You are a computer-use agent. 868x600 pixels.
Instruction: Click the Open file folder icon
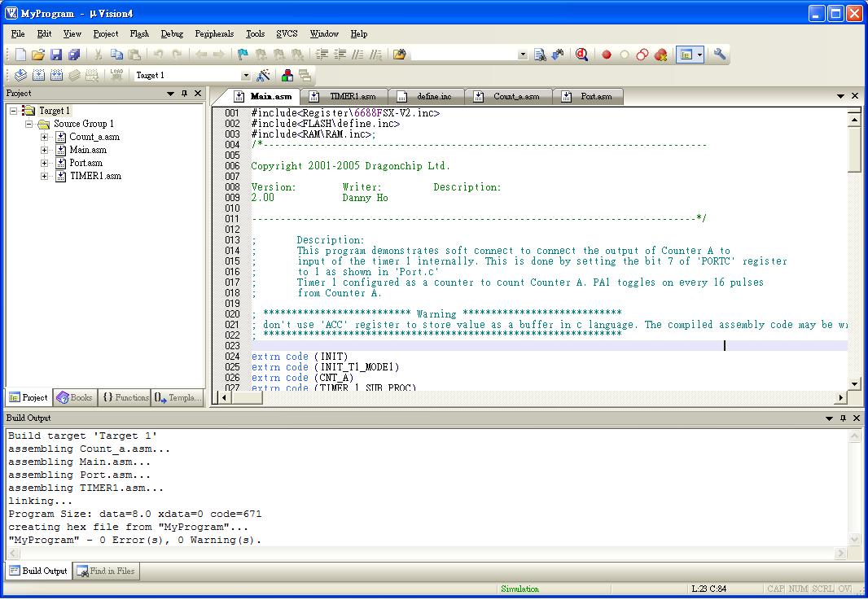tap(38, 55)
